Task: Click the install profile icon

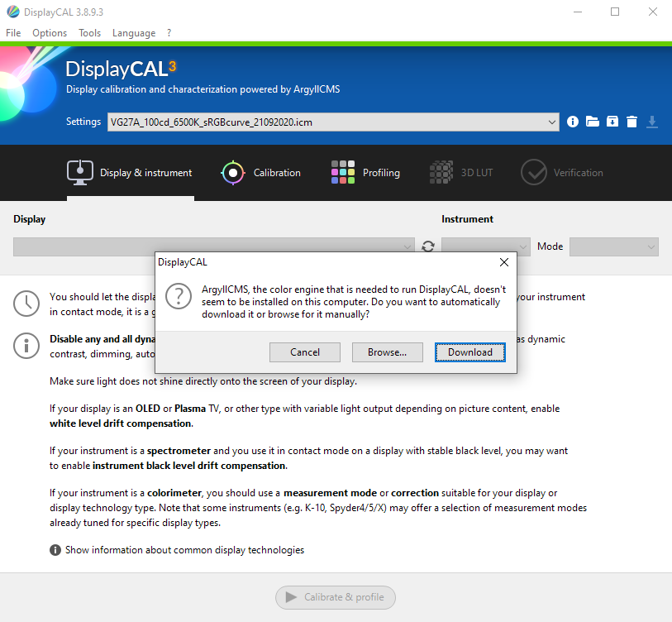Action: tap(612, 122)
